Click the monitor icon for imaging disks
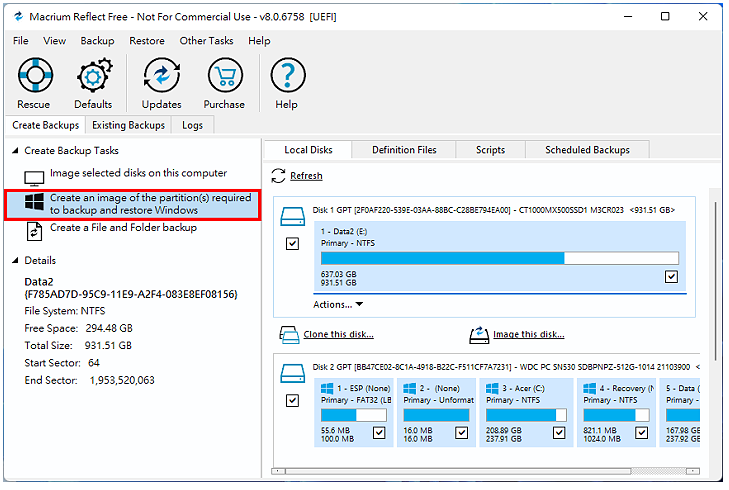 click(x=34, y=178)
